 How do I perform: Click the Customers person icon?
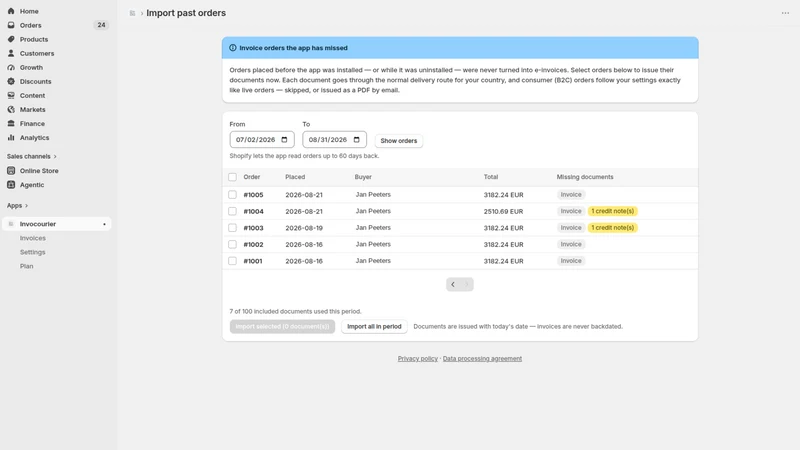click(x=11, y=53)
